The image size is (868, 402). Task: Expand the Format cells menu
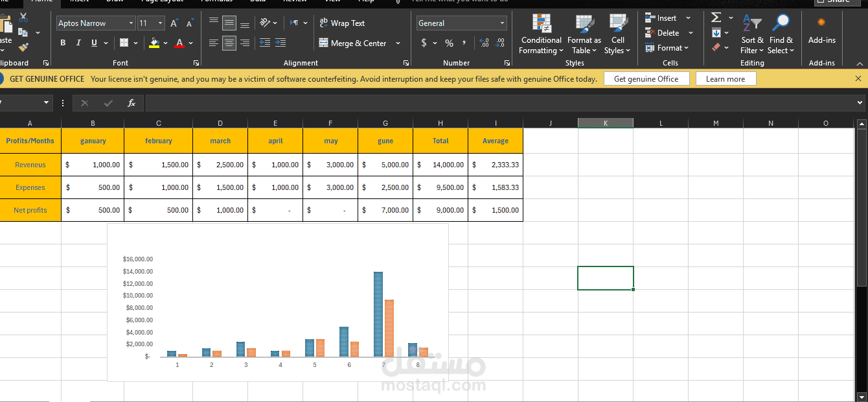[x=667, y=47]
